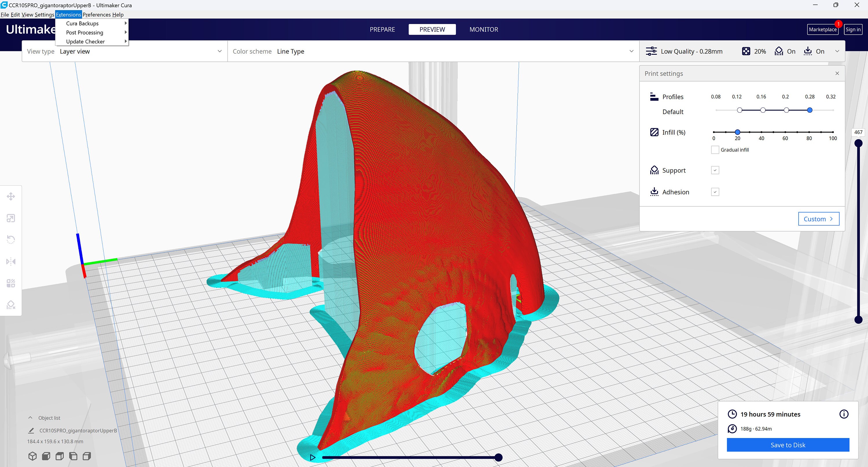Expand Post Processing submenu

pos(92,32)
